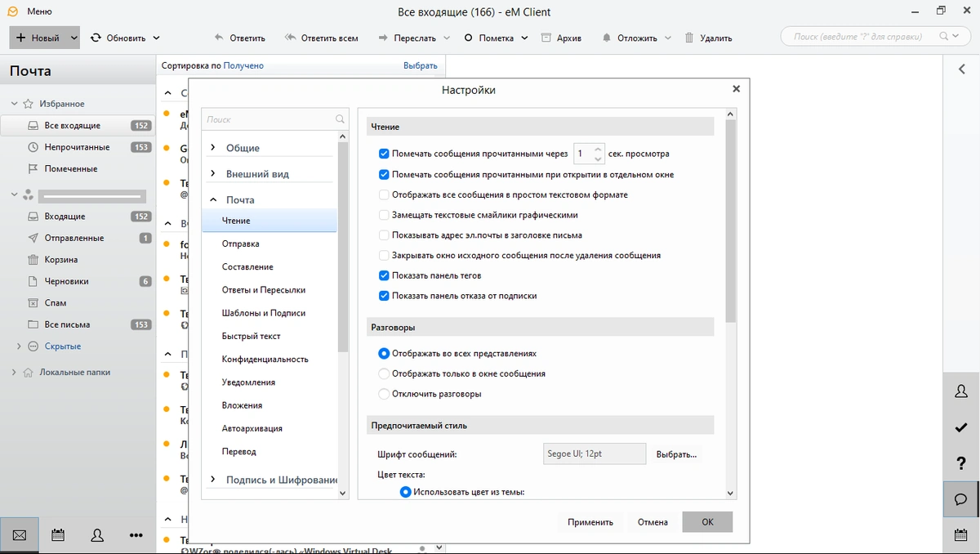Click the magnifier icon in settings search

click(340, 119)
